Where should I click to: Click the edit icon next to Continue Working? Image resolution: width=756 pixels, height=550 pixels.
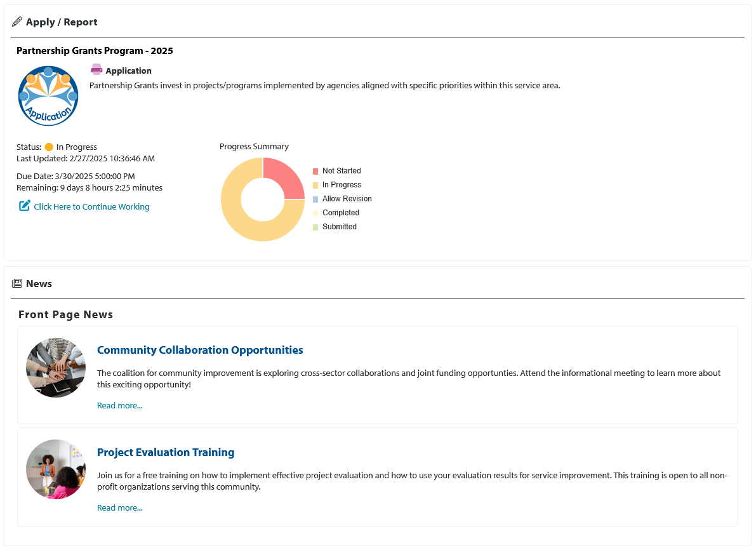(23, 205)
